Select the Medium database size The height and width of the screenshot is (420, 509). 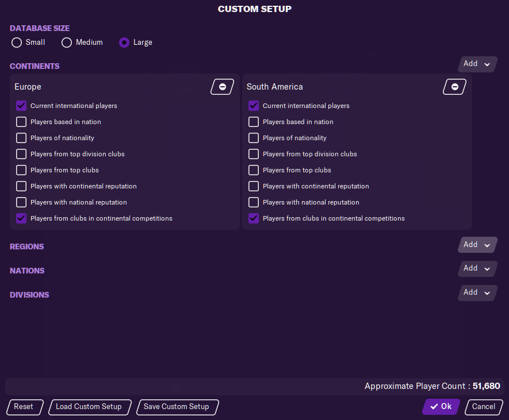67,43
